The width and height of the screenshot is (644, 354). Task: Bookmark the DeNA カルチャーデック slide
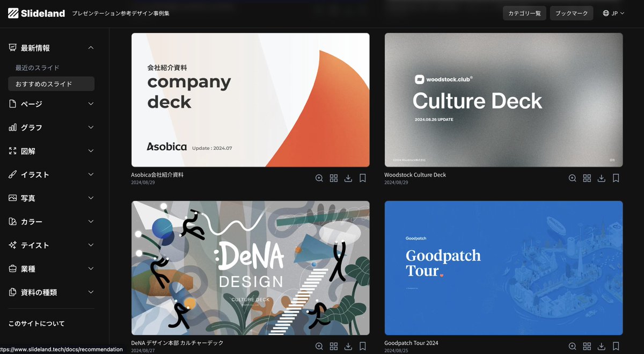[x=363, y=346]
